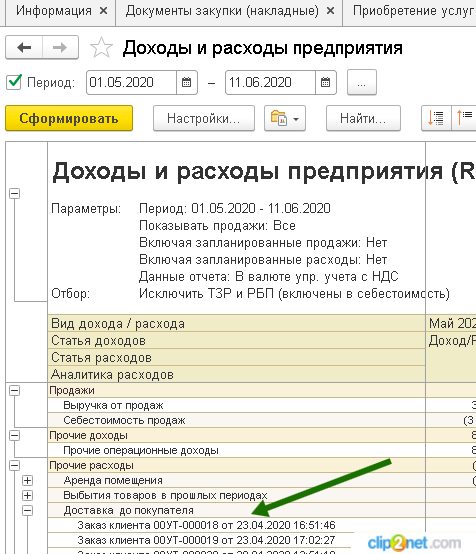
Task: Click the start date field 01.05.2020
Action: click(131, 83)
